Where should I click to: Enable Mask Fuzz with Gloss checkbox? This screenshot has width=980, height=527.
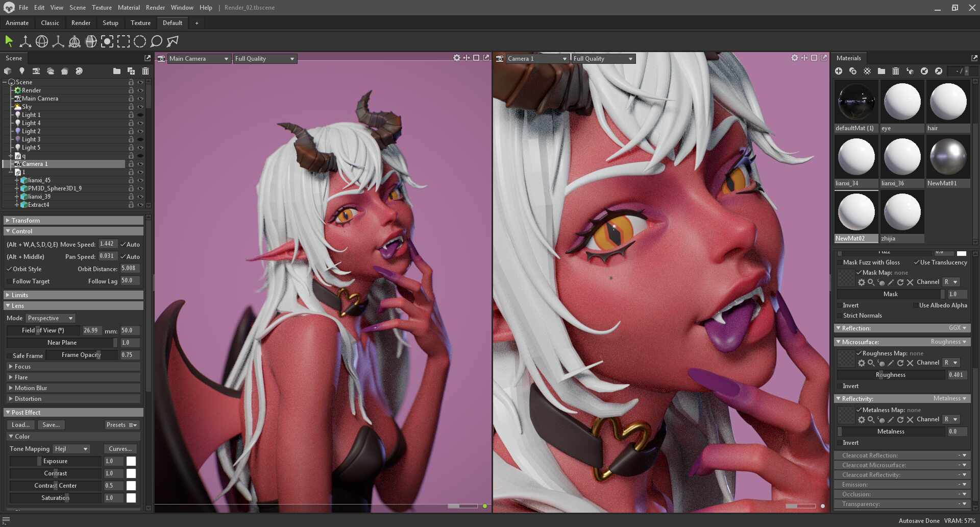click(840, 262)
